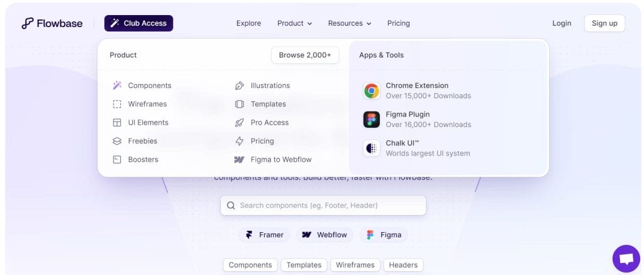The height and width of the screenshot is (275, 644).
Task: Select Wireframes in the Product menu
Action: [x=147, y=104]
